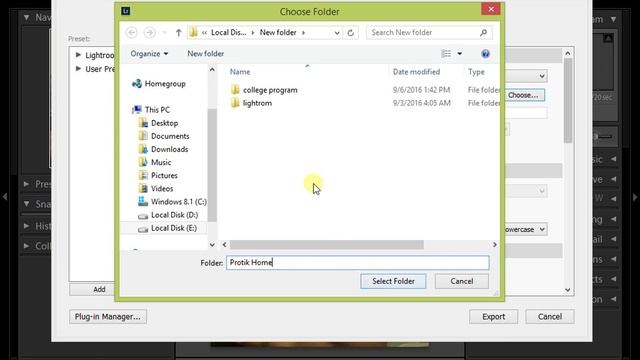Expand the Lightroom Presets tree item

[78, 54]
